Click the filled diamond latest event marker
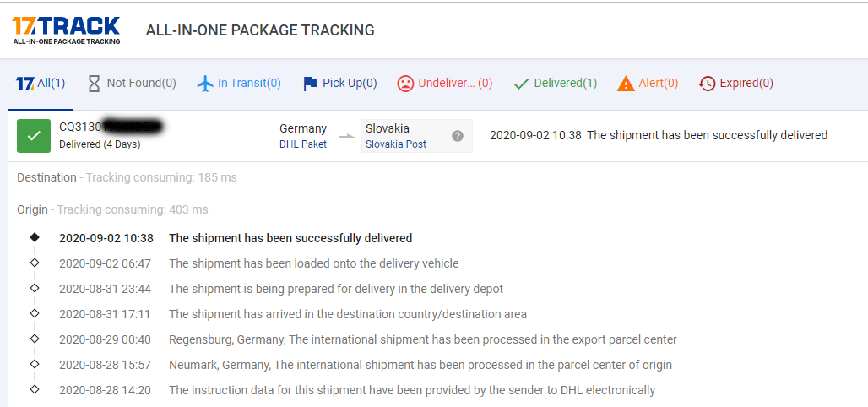Image resolution: width=868 pixels, height=407 pixels. tap(35, 237)
